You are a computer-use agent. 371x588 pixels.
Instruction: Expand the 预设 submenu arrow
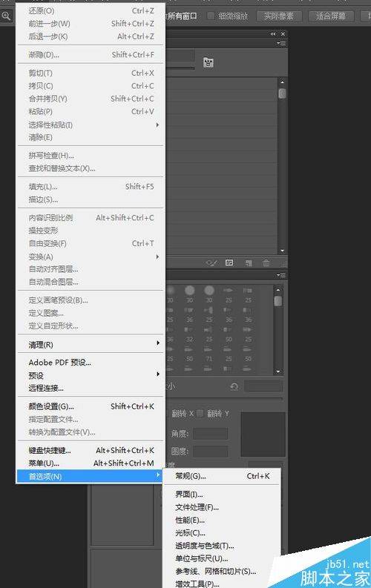(158, 374)
